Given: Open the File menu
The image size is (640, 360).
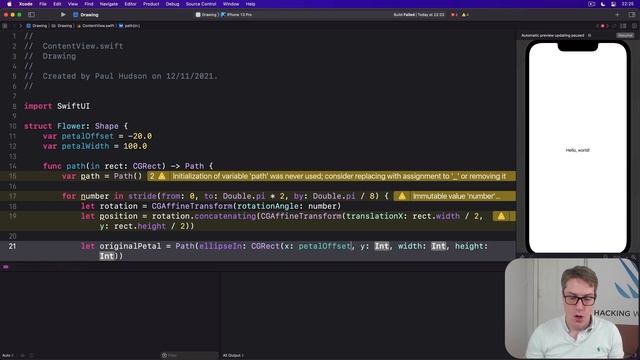Looking at the screenshot, I should (x=42, y=4).
